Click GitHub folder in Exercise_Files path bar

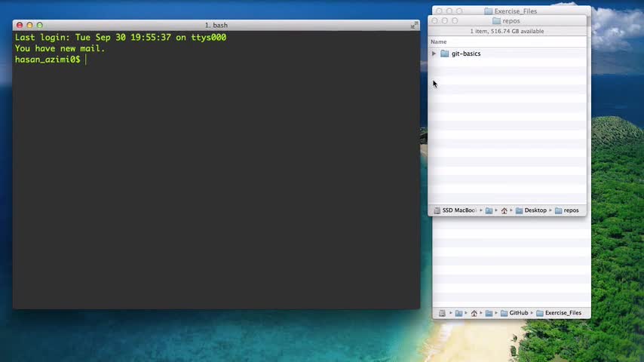pos(514,313)
